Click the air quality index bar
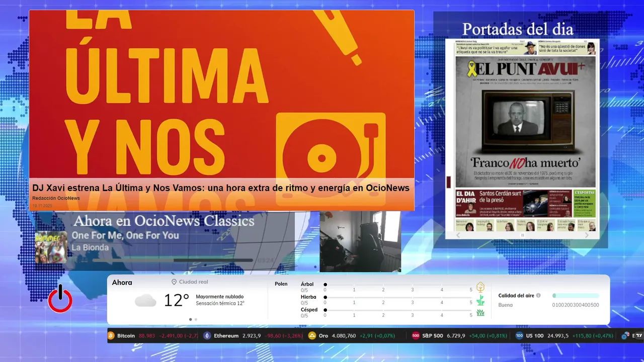 pyautogui.click(x=576, y=296)
